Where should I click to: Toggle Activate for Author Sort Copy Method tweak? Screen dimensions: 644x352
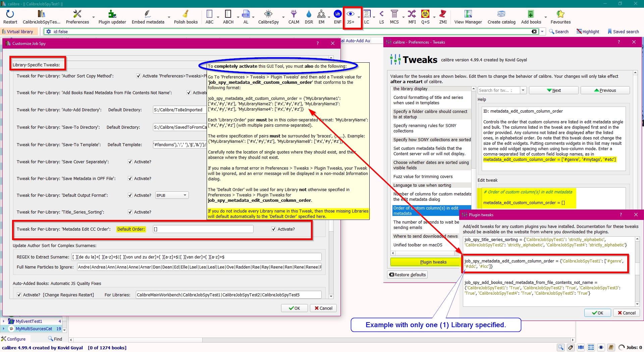coord(139,76)
